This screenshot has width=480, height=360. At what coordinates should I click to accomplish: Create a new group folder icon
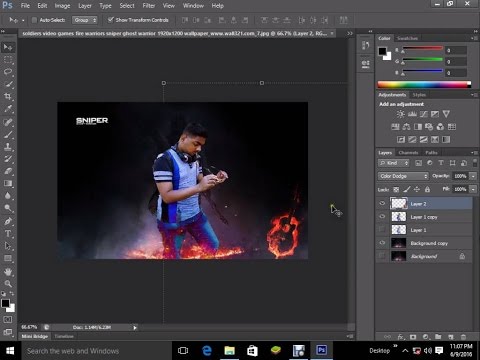pos(438,337)
